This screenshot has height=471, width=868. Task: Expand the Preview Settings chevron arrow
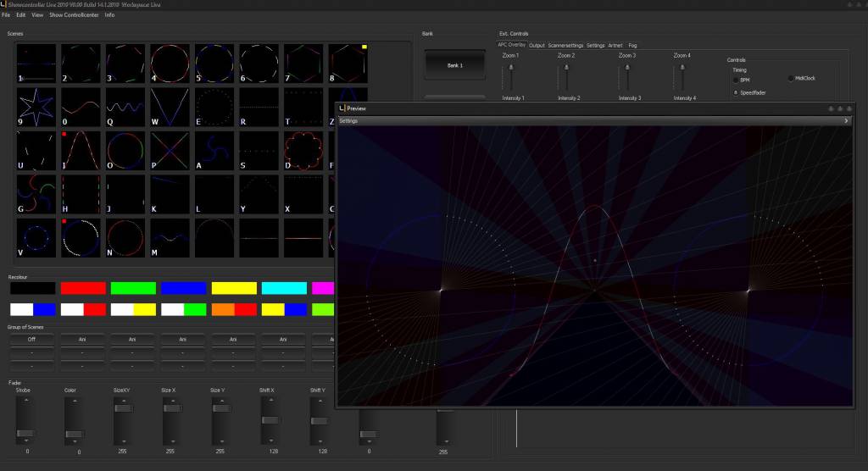pos(846,121)
